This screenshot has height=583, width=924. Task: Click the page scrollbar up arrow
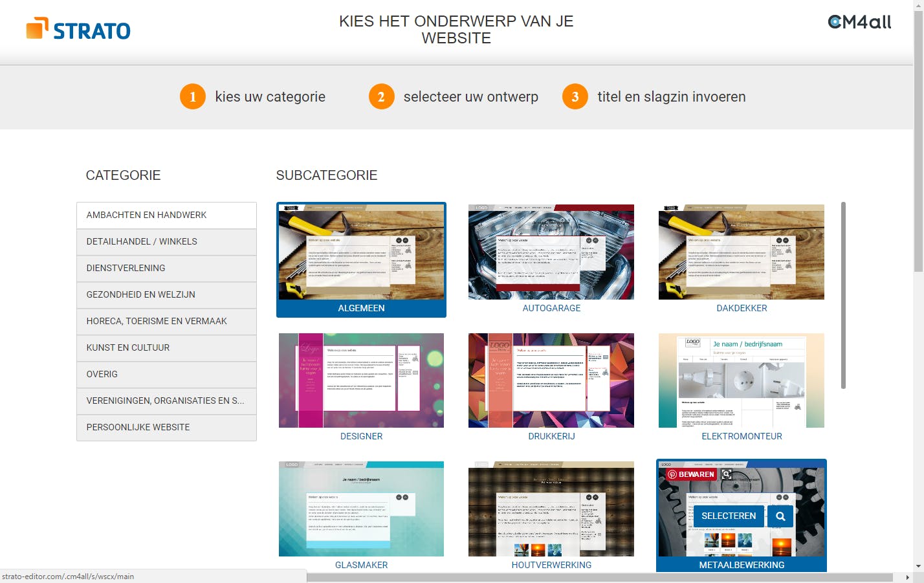click(x=919, y=5)
